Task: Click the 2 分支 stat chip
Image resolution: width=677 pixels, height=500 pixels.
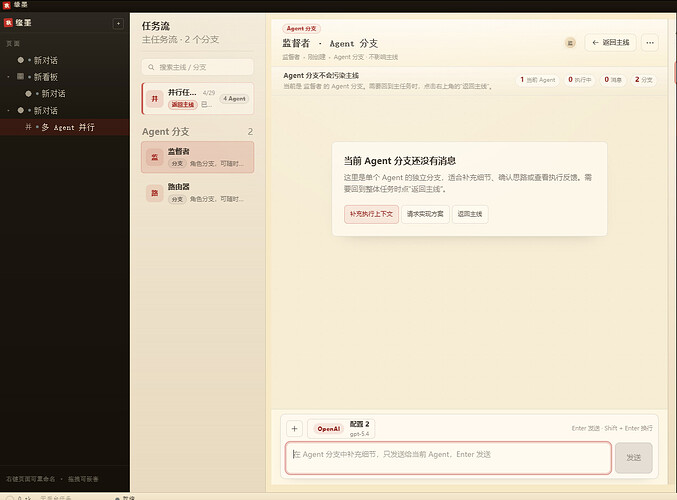Action: coord(643,80)
